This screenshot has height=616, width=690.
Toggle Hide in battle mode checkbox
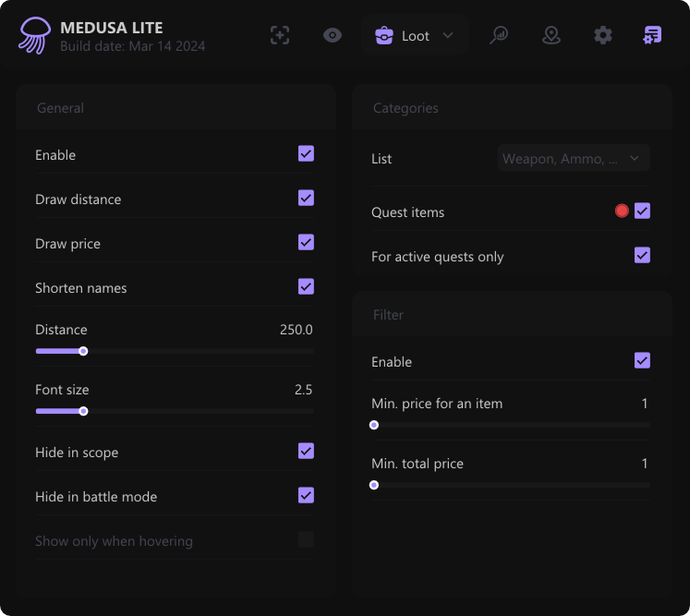(x=306, y=495)
